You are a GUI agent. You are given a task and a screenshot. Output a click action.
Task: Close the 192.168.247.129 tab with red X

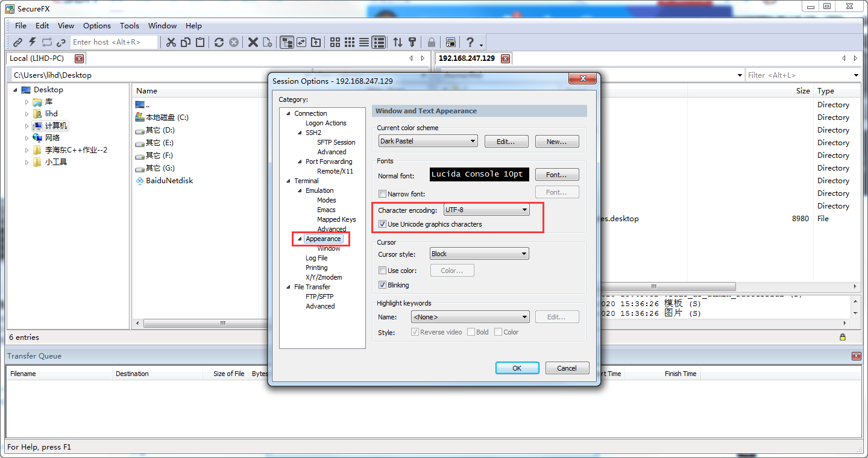[x=505, y=58]
